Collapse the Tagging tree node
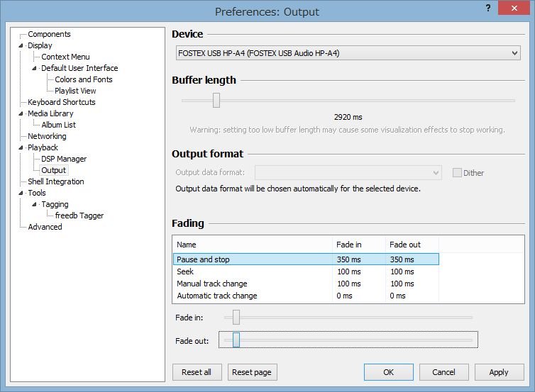 point(34,204)
